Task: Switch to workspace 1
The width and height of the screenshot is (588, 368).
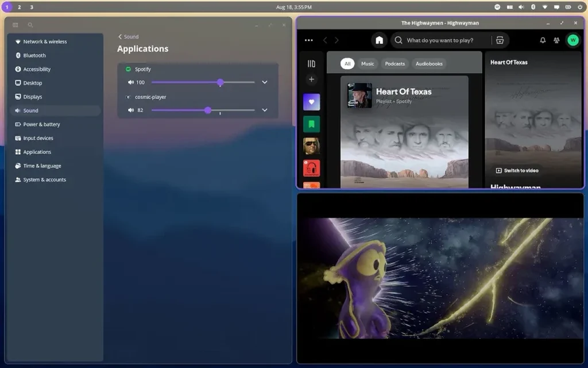Action: coord(7,7)
